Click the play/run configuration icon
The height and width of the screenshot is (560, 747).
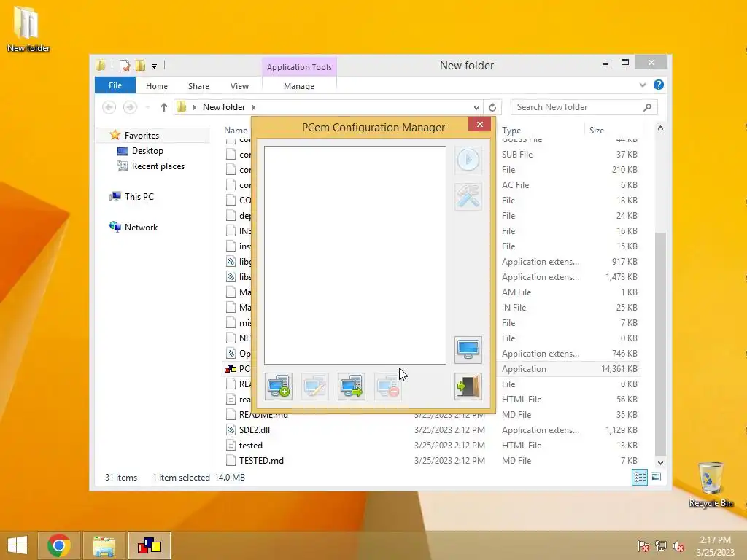tap(468, 160)
